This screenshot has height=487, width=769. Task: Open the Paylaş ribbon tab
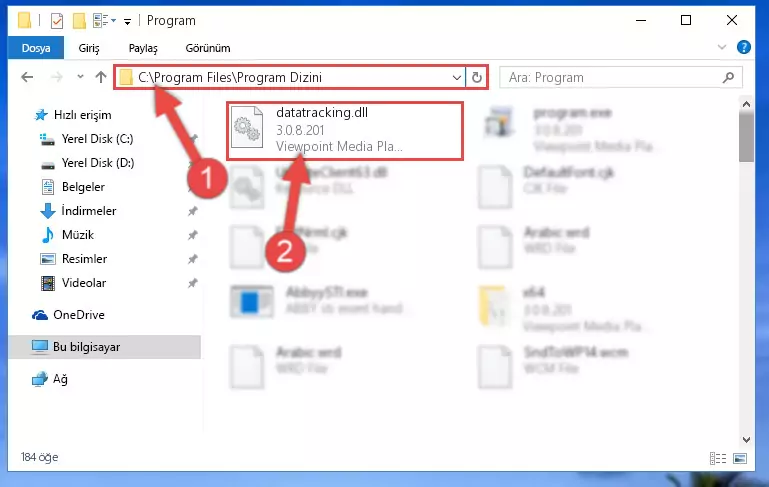click(143, 48)
